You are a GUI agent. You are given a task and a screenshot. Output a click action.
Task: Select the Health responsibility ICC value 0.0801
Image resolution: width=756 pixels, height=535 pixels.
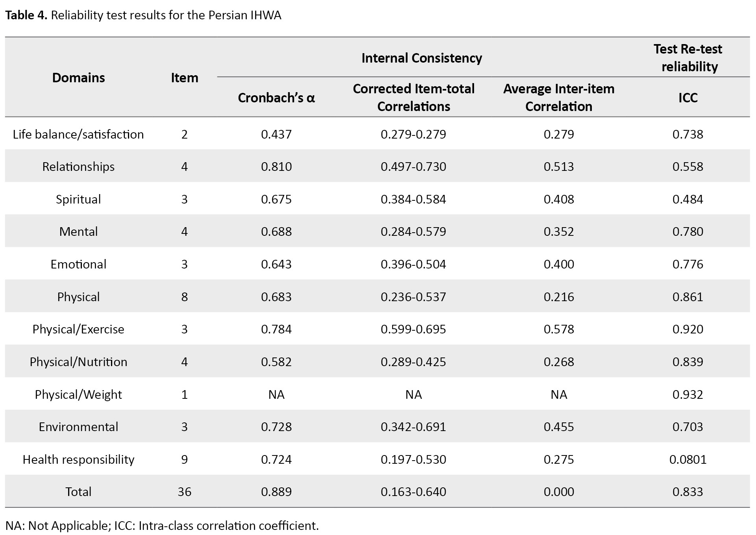pyautogui.click(x=687, y=459)
